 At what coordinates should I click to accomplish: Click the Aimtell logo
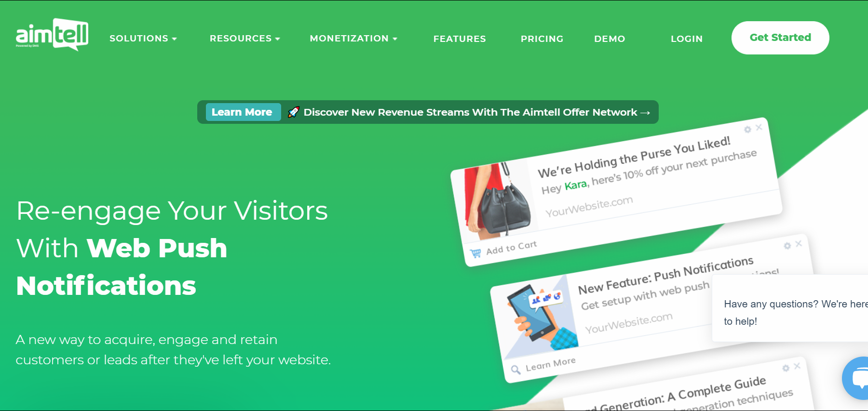pyautogui.click(x=52, y=35)
